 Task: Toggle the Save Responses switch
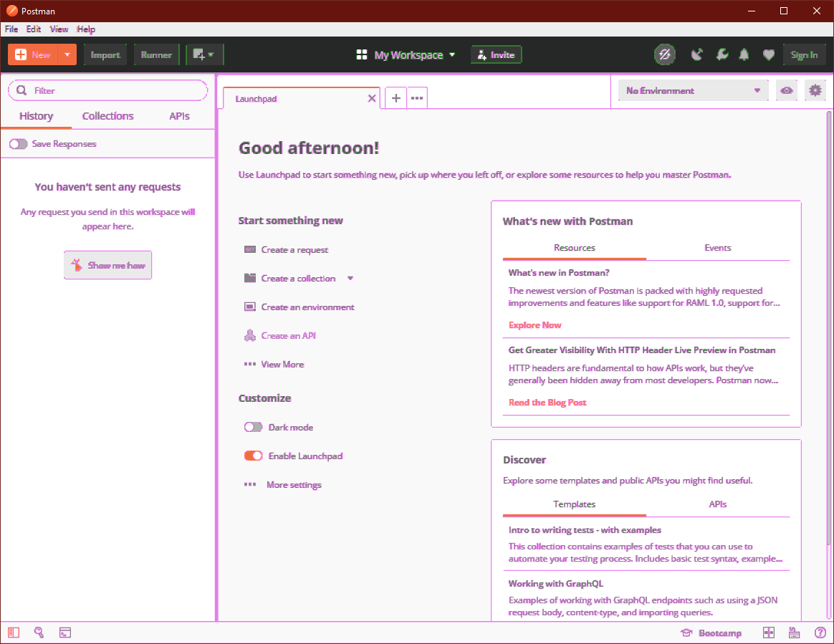18,143
